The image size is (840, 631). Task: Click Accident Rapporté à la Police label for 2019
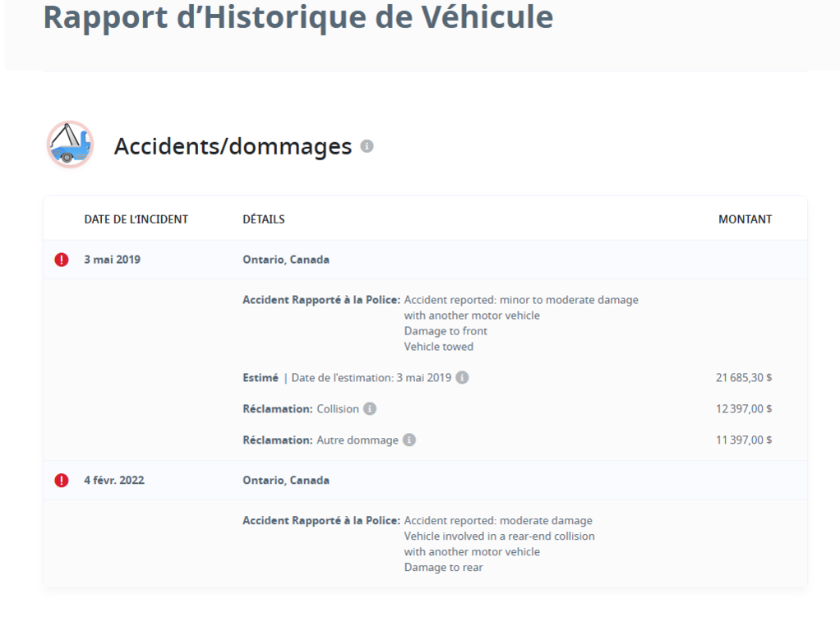[321, 300]
